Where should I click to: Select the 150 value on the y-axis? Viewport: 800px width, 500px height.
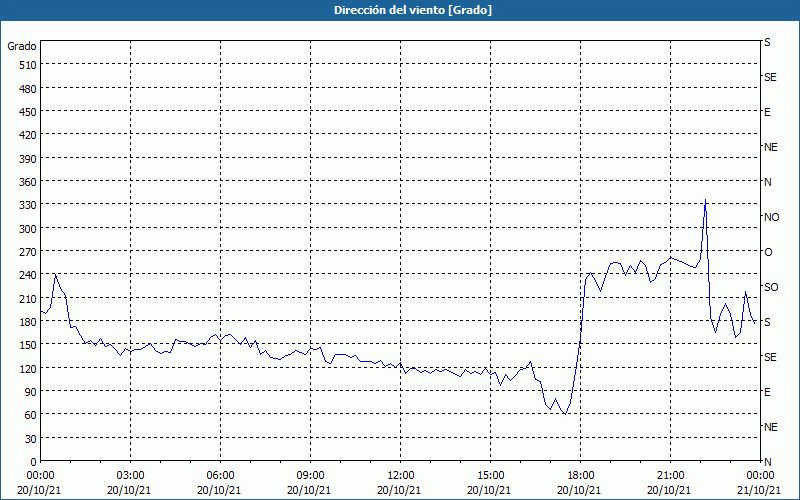28,345
